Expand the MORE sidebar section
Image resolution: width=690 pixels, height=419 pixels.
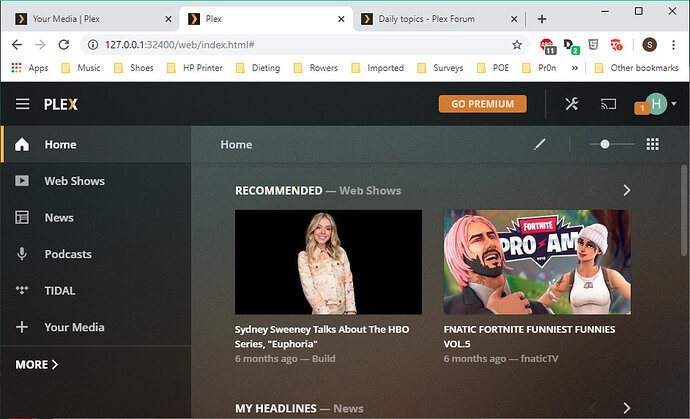tap(37, 364)
